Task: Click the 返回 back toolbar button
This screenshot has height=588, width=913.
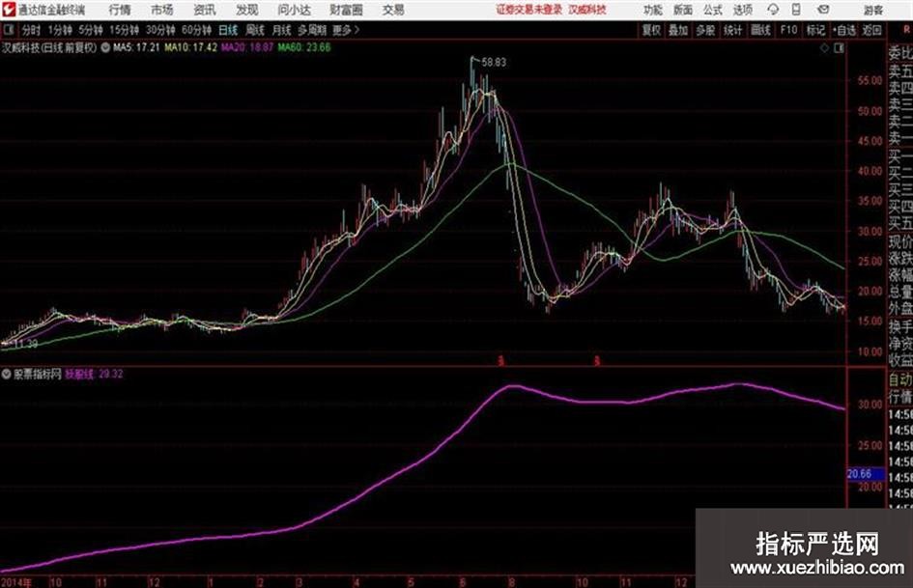Action: pos(871,30)
